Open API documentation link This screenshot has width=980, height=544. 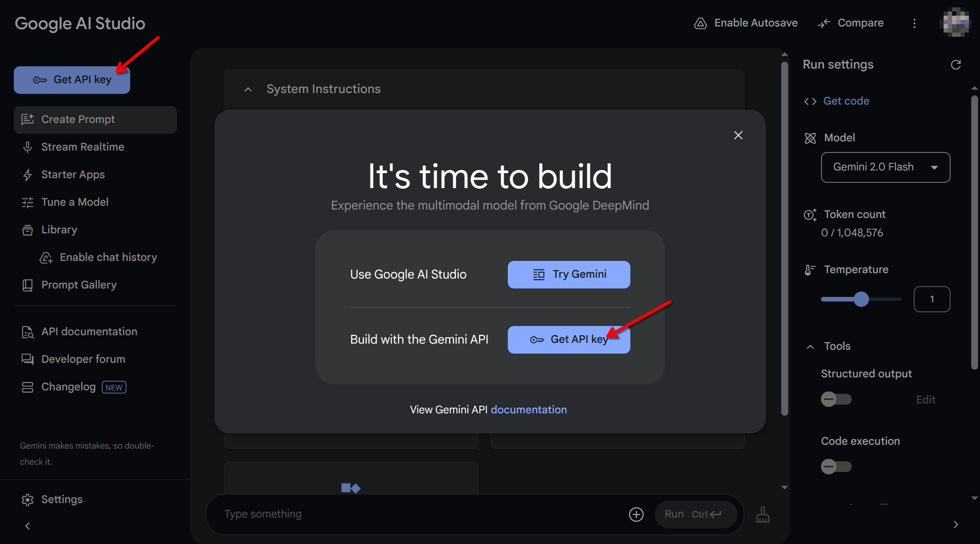89,332
